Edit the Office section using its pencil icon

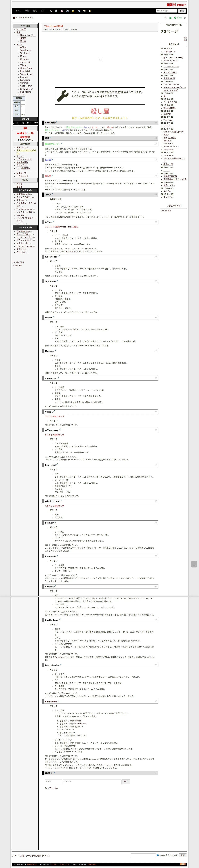click(x=53, y=222)
